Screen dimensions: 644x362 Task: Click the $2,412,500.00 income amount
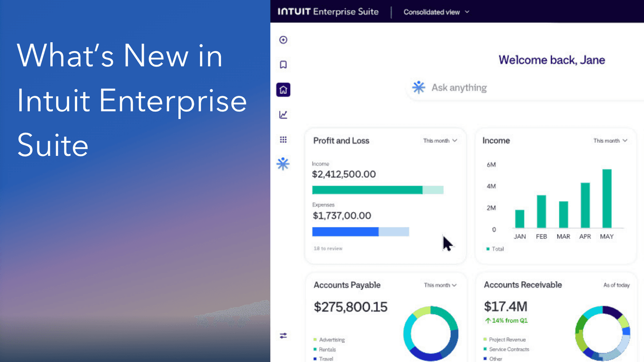coord(344,174)
